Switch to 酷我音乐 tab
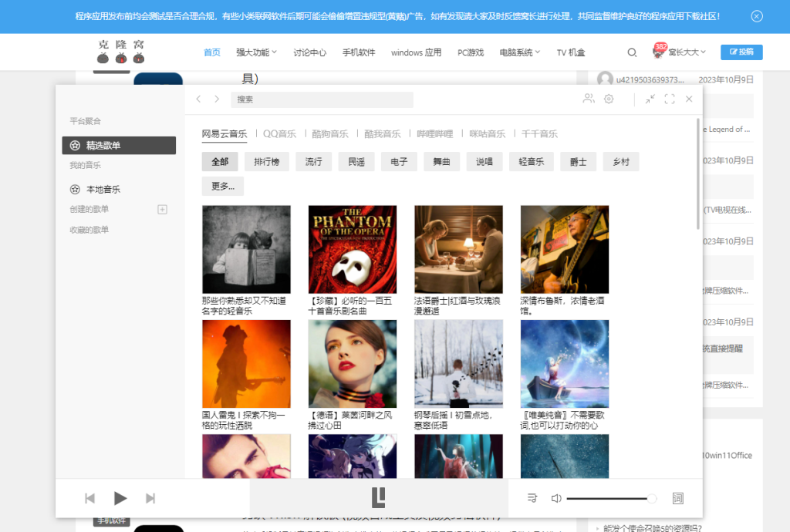Viewport: 790px width, 532px height. (383, 134)
